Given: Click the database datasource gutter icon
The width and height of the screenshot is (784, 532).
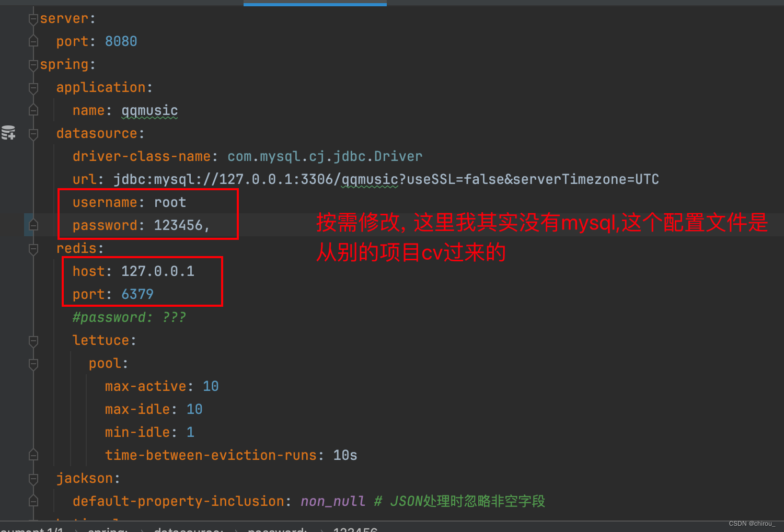Looking at the screenshot, I should (x=8, y=133).
